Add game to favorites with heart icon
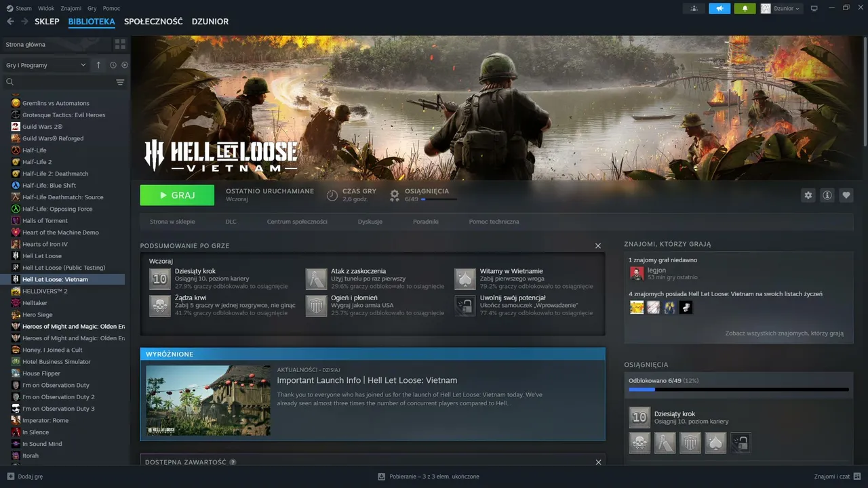868x488 pixels. point(846,195)
